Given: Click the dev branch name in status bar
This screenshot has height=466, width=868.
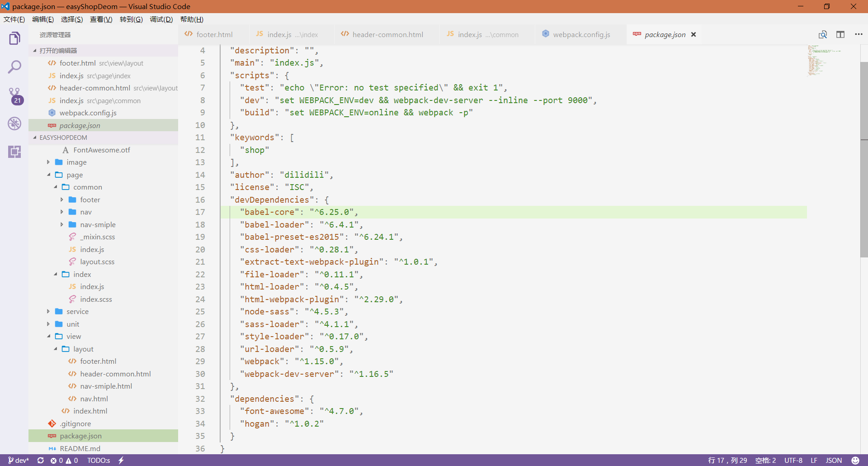Looking at the screenshot, I should tap(19, 460).
